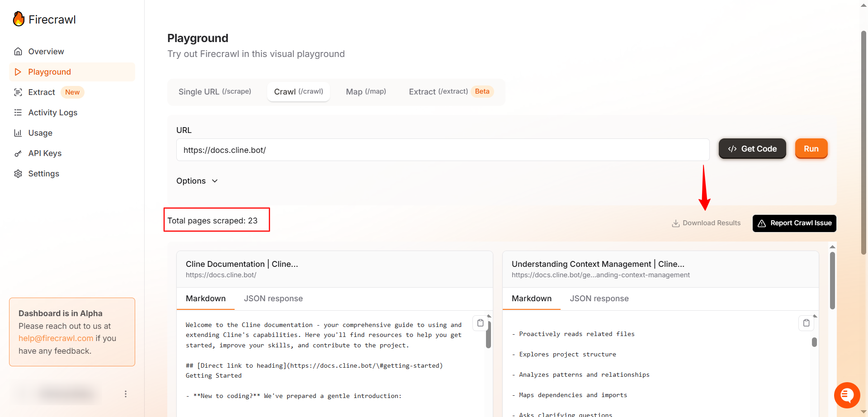Image resolution: width=868 pixels, height=417 pixels.
Task: Select Markdown tab in Understanding Context Management card
Action: pos(532,299)
